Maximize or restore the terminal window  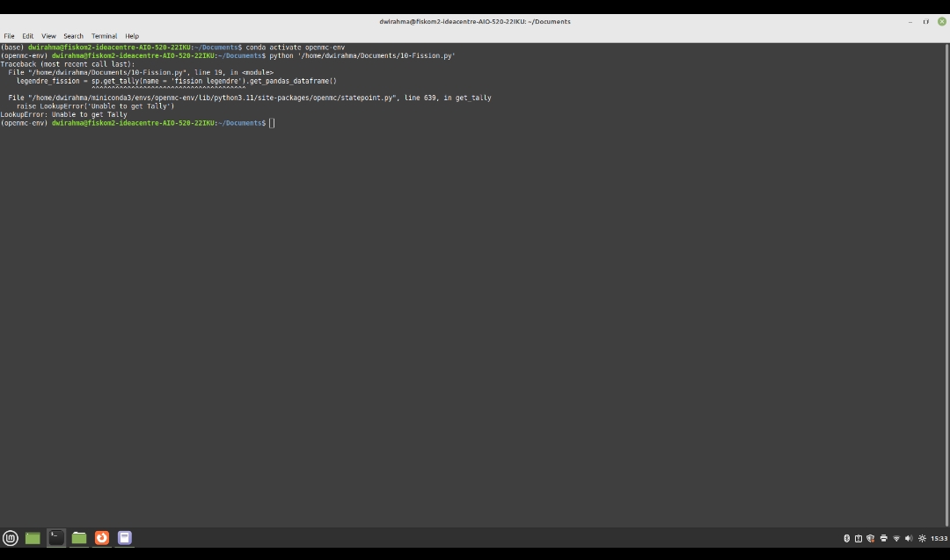click(925, 21)
